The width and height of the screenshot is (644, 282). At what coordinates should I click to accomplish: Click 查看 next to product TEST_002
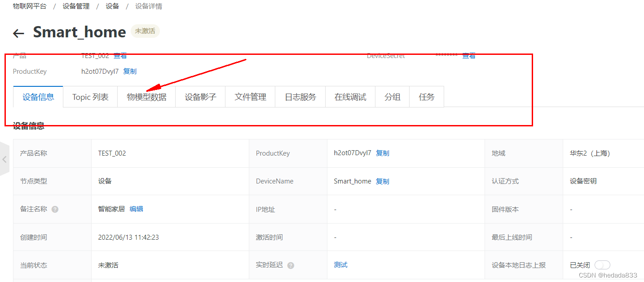click(120, 56)
